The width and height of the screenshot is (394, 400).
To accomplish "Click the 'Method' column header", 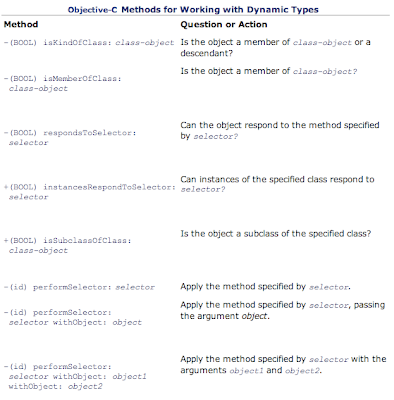I will point(21,24).
